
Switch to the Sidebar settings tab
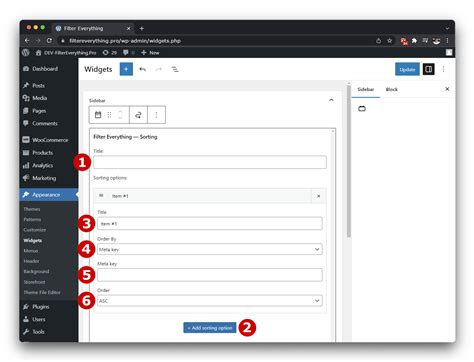click(x=366, y=89)
